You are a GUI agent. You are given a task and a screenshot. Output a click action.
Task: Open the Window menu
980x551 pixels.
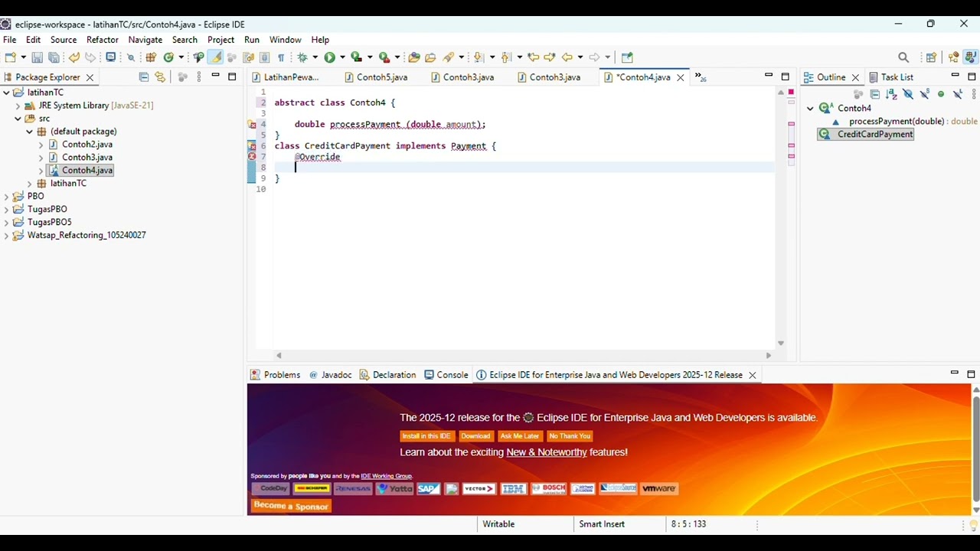pyautogui.click(x=285, y=40)
